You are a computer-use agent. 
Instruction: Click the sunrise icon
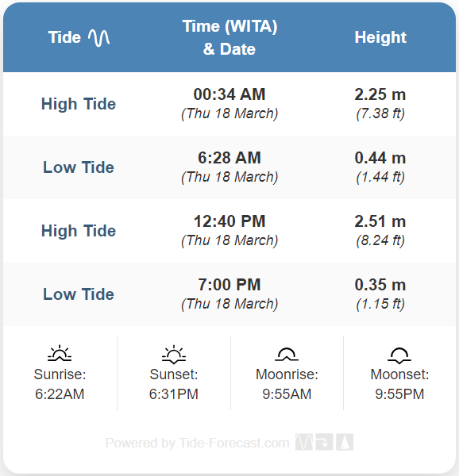[x=60, y=353]
